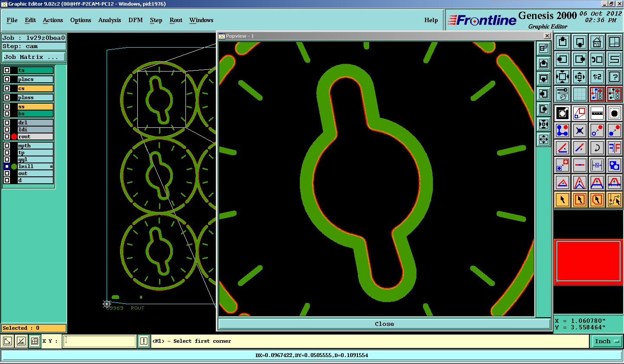Viewport: 624px width, 364px height.
Task: Select the 1:2 zoom scale icon
Action: (x=597, y=77)
